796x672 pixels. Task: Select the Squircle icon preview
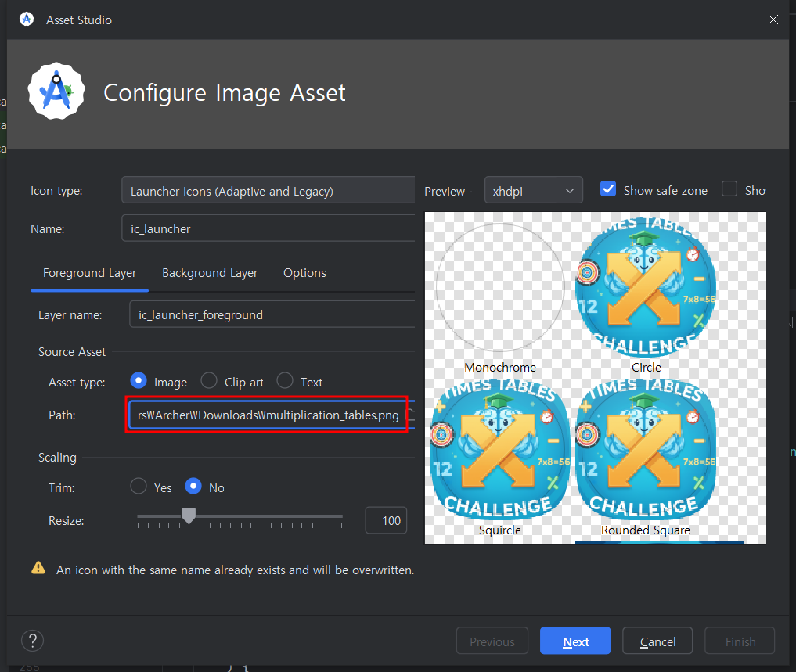click(x=499, y=454)
